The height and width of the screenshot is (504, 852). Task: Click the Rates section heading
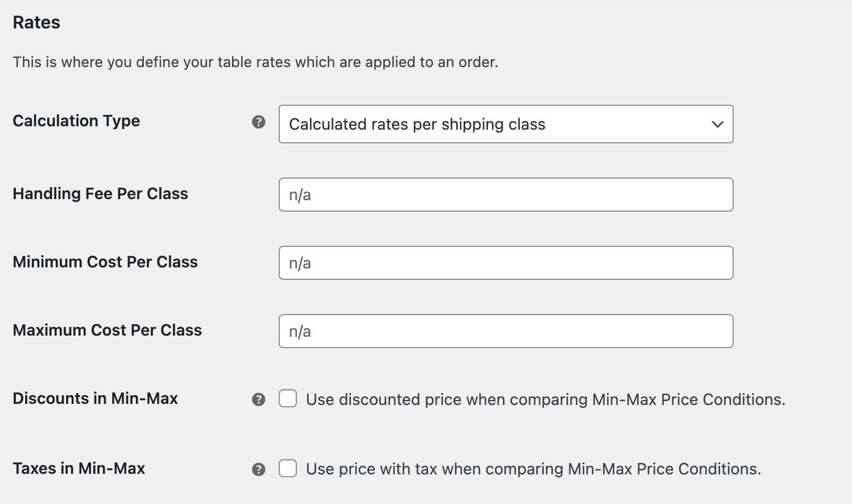point(36,22)
